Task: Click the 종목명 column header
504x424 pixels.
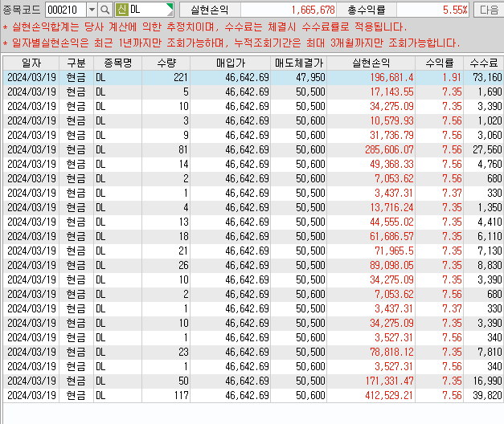Action: click(x=117, y=63)
